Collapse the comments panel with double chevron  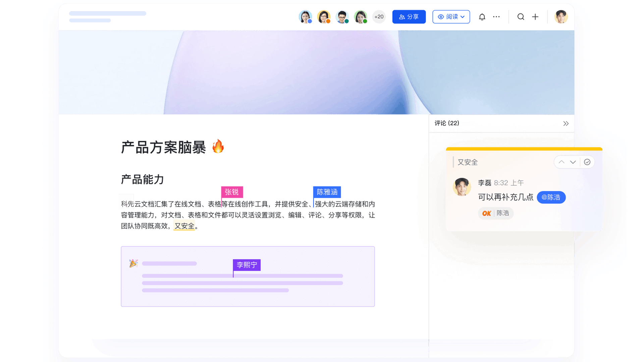[566, 124]
